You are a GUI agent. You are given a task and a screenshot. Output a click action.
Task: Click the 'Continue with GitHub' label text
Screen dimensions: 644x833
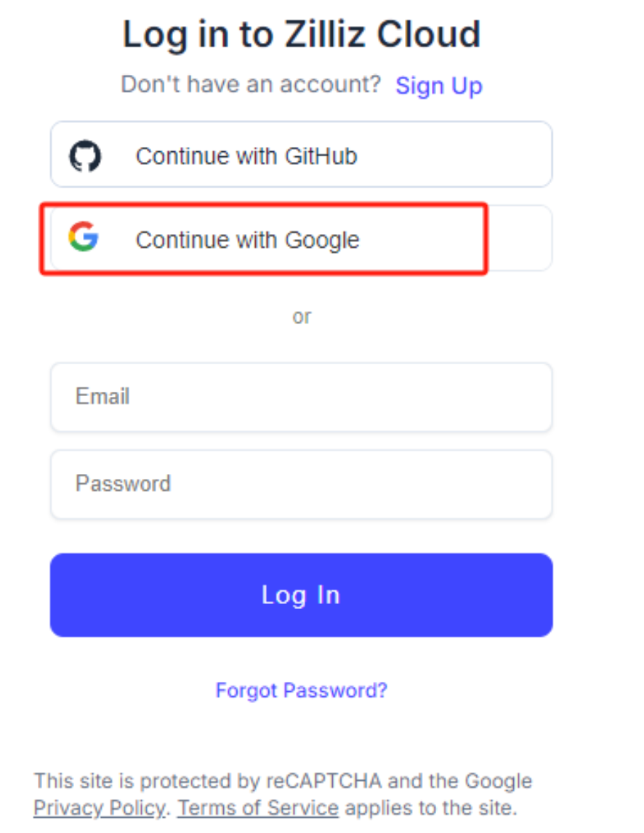click(x=246, y=156)
